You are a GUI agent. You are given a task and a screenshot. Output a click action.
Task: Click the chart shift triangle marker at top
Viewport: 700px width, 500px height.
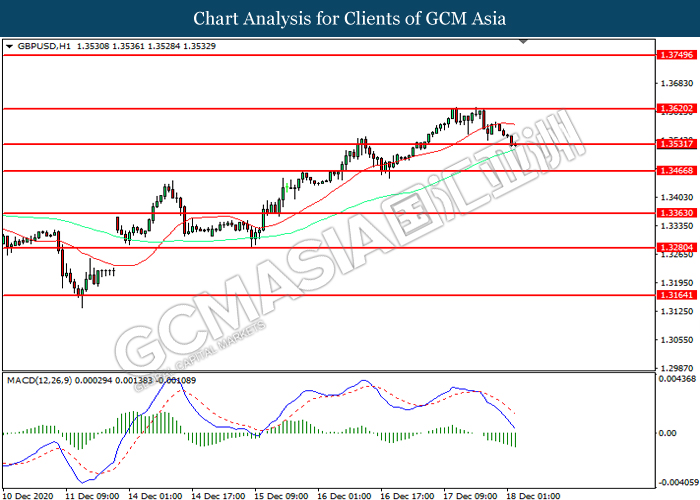(x=524, y=42)
